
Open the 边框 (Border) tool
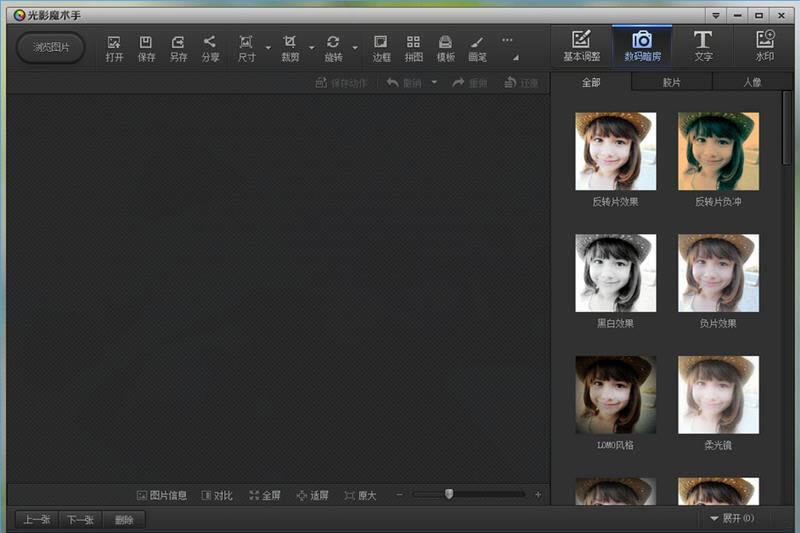point(381,47)
